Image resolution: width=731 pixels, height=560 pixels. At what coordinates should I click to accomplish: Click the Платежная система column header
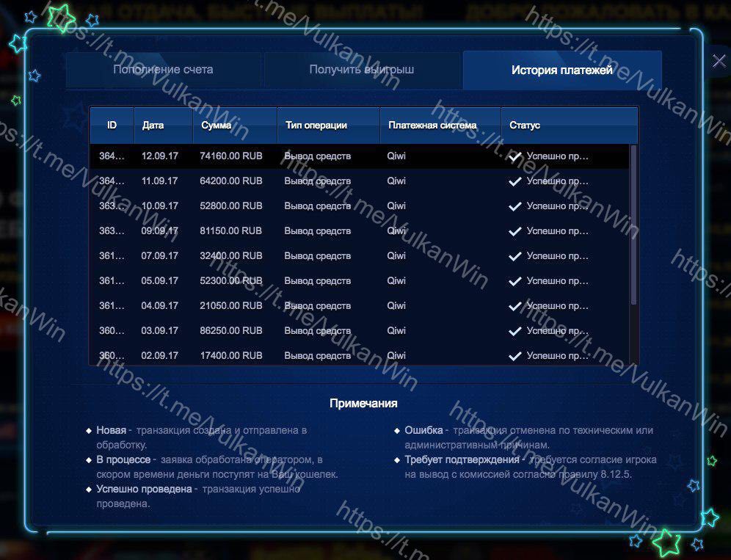coord(440,125)
